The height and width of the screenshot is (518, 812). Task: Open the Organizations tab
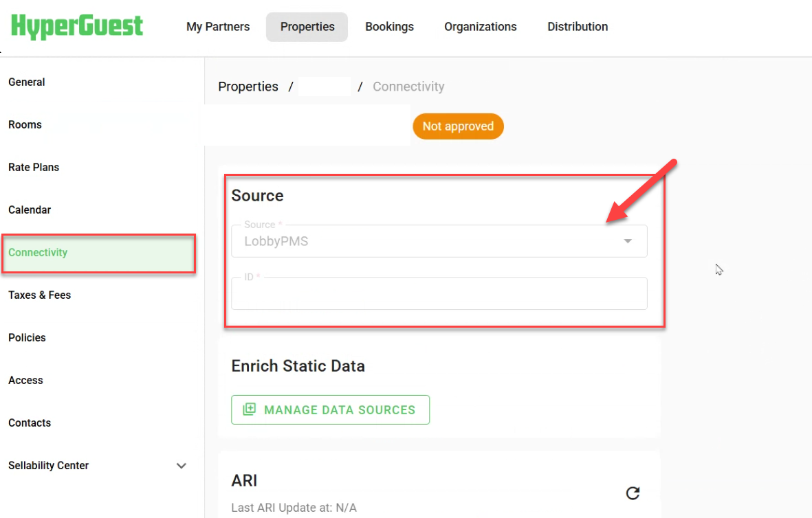[480, 27]
